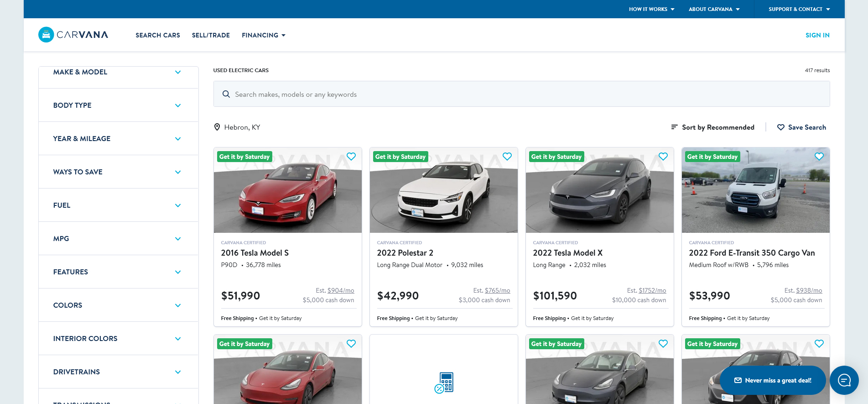Expand the Ways to Save filter

point(119,172)
